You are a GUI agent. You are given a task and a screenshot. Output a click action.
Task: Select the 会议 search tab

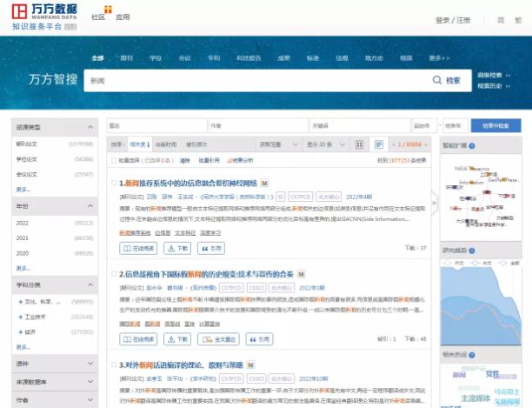click(x=184, y=58)
